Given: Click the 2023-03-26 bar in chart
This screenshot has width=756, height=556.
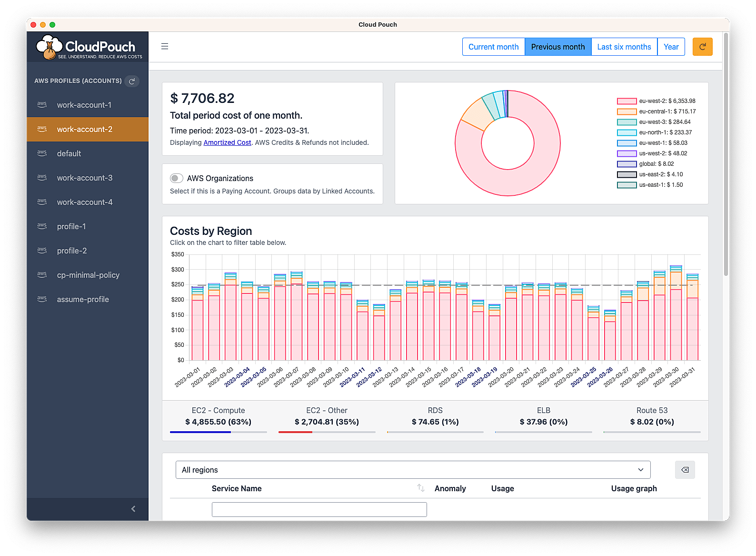Looking at the screenshot, I should (610, 335).
